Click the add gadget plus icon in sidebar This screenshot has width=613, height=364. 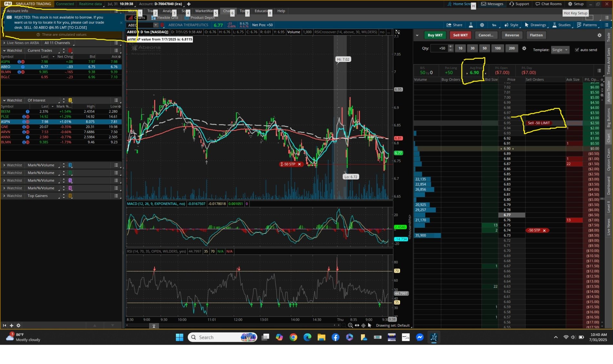[11, 326]
